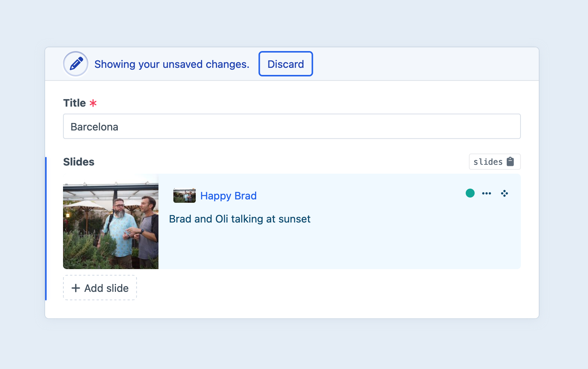The width and height of the screenshot is (588, 369).
Task: Click the clipboard copy icon
Action: tap(510, 162)
